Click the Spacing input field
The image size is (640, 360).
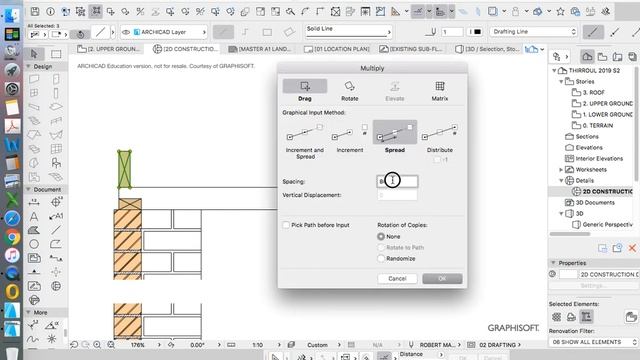click(x=397, y=181)
